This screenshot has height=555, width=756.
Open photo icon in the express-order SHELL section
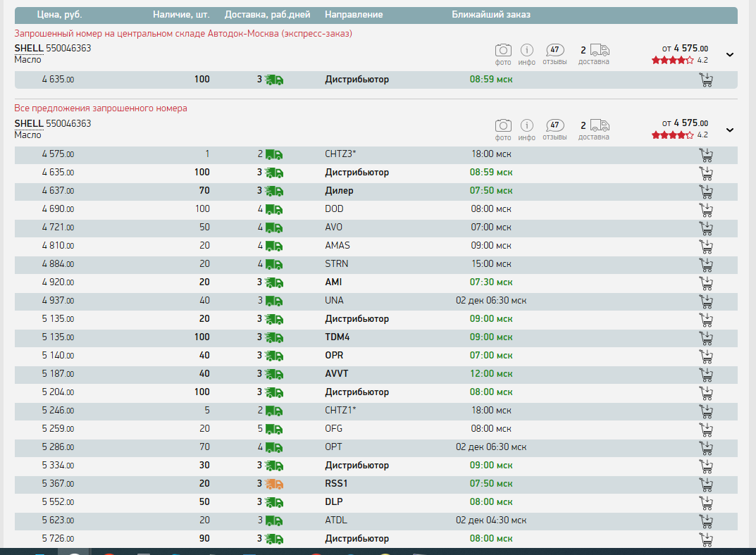point(503,50)
